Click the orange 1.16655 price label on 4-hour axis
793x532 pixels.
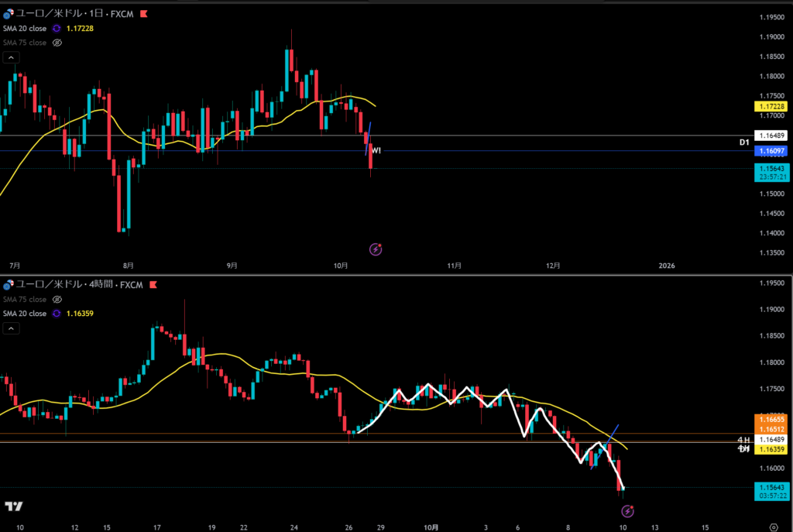click(771, 418)
